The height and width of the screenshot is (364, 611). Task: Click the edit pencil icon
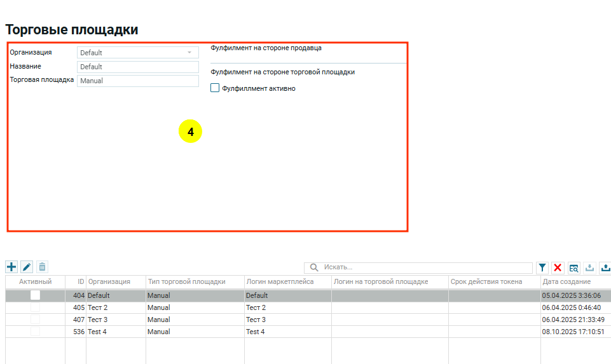coord(27,267)
